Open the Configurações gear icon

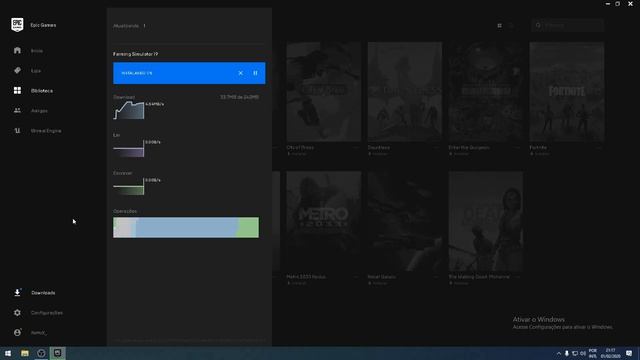(17, 313)
